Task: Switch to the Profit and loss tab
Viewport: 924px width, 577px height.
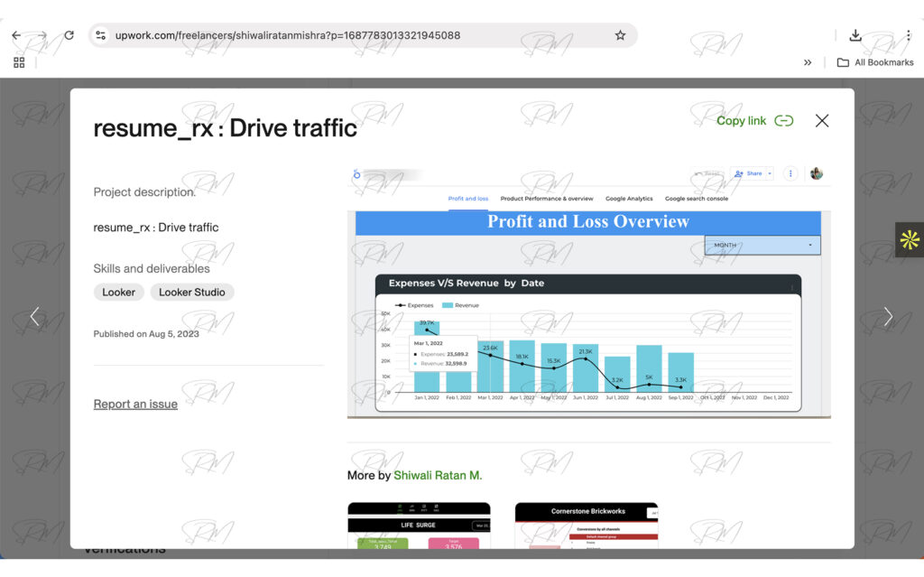Action: click(x=468, y=199)
